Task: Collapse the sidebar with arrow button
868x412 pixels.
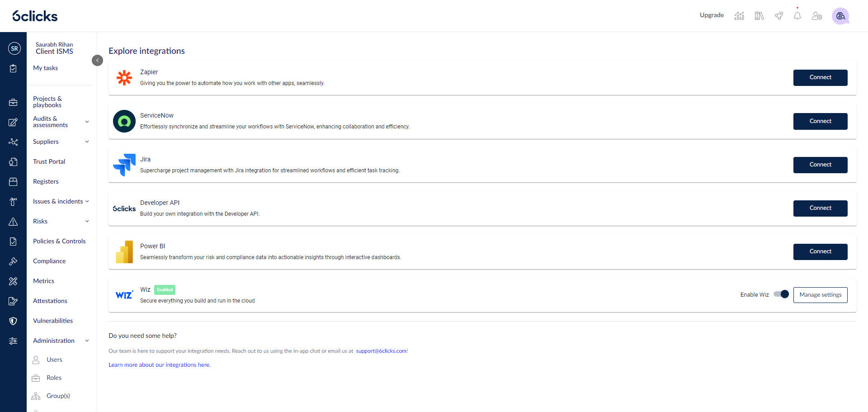Action: pyautogui.click(x=97, y=60)
